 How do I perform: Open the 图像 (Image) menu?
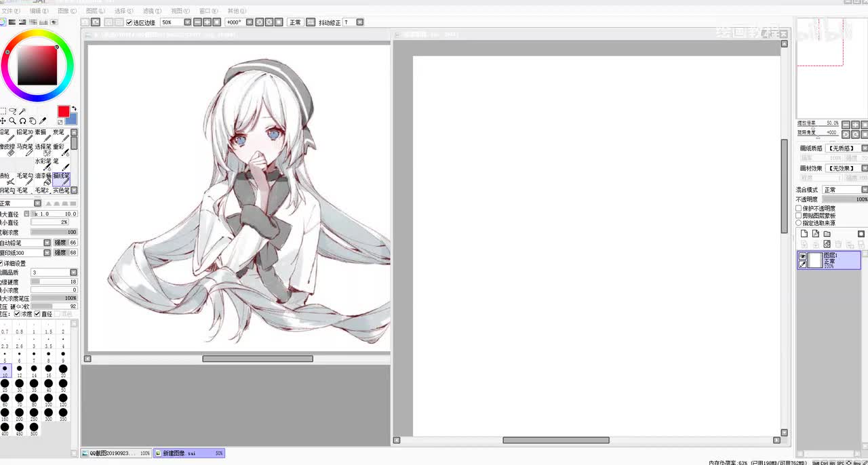point(67,12)
